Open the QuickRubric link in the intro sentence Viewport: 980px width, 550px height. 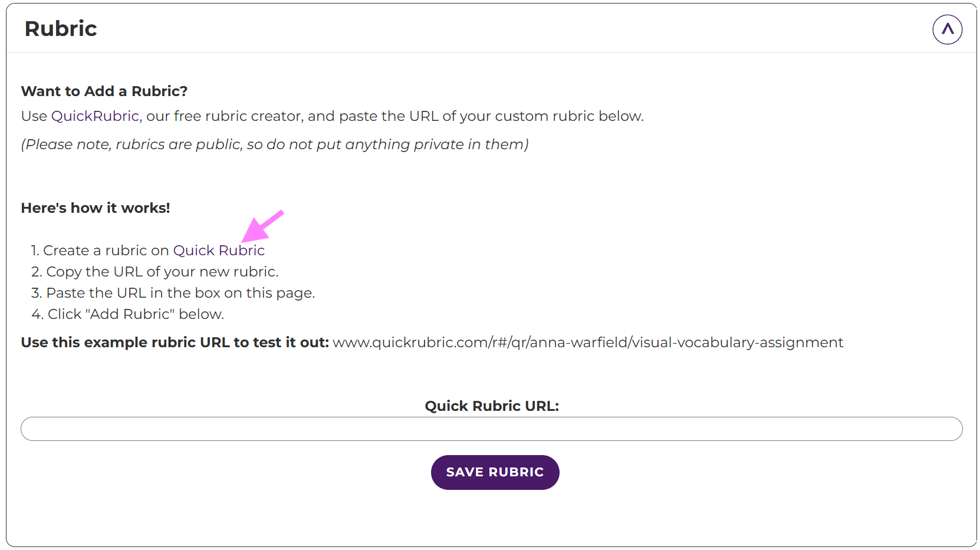coord(96,116)
